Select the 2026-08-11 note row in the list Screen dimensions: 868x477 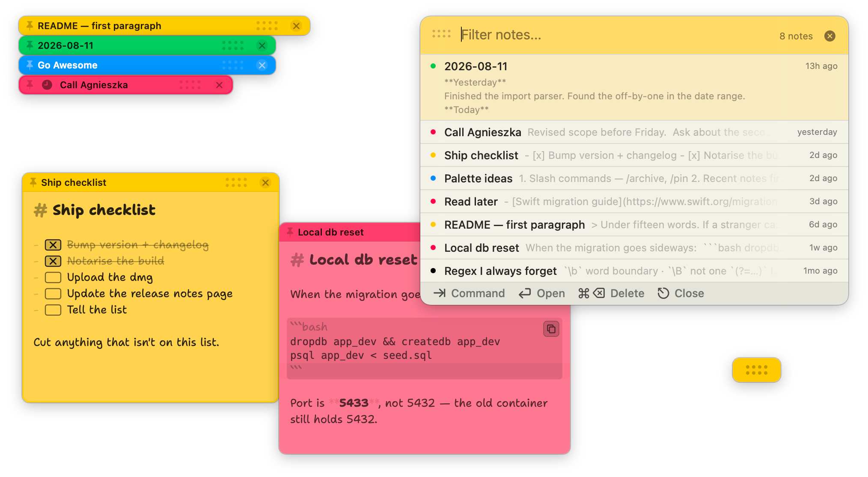pyautogui.click(x=634, y=87)
